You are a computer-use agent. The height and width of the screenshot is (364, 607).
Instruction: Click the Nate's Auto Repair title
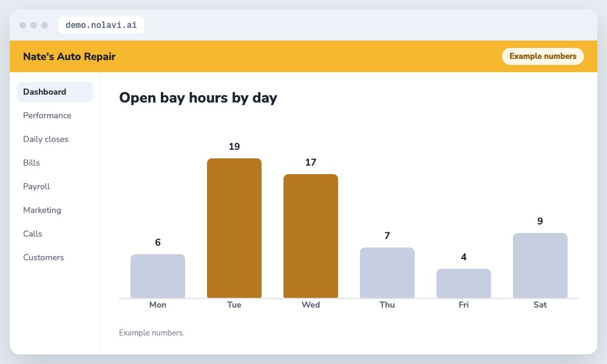69,56
